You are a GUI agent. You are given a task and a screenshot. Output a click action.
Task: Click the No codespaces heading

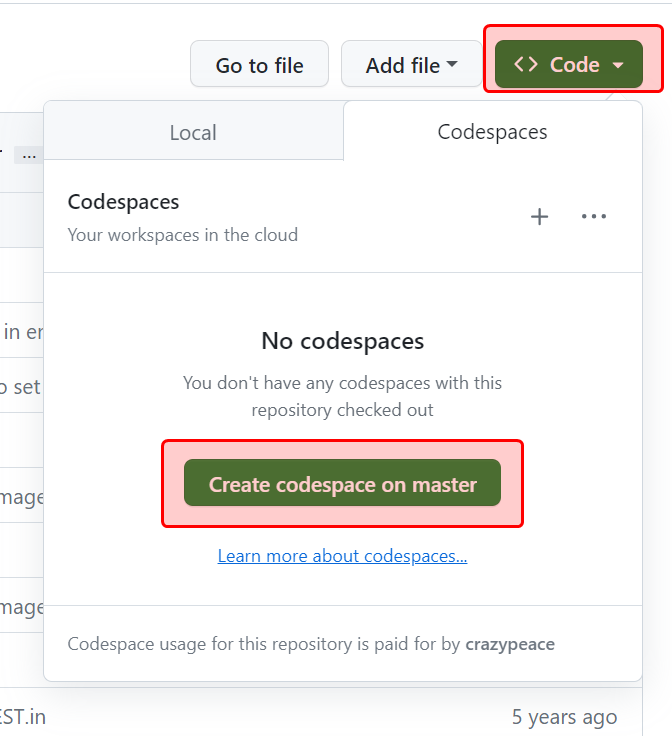(x=342, y=341)
